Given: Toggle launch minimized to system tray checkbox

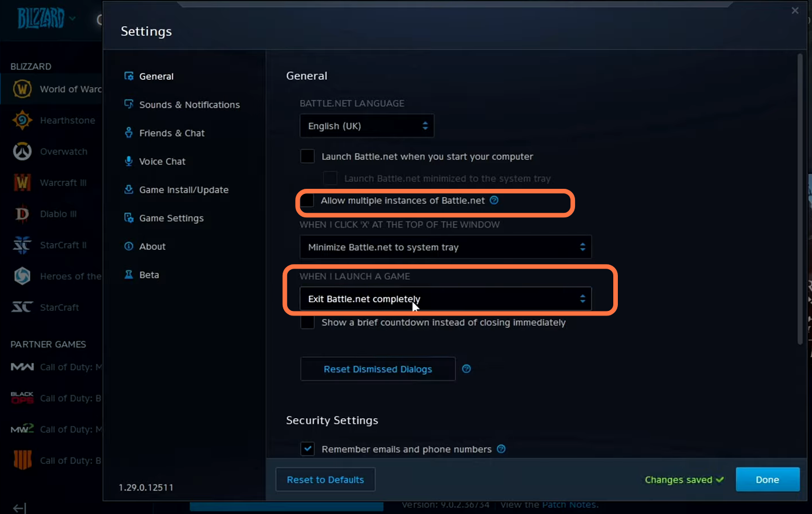Looking at the screenshot, I should (x=330, y=178).
